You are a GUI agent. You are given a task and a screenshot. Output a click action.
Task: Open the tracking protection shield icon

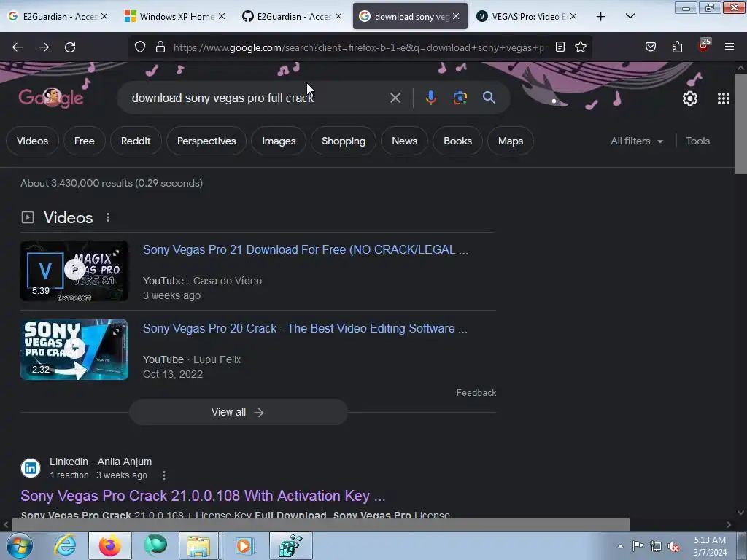point(139,47)
